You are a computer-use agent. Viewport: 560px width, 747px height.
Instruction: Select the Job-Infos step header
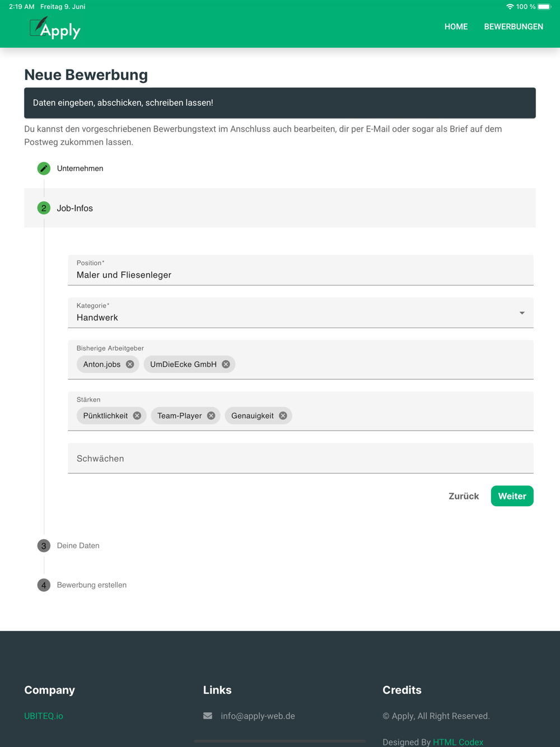tap(280, 208)
